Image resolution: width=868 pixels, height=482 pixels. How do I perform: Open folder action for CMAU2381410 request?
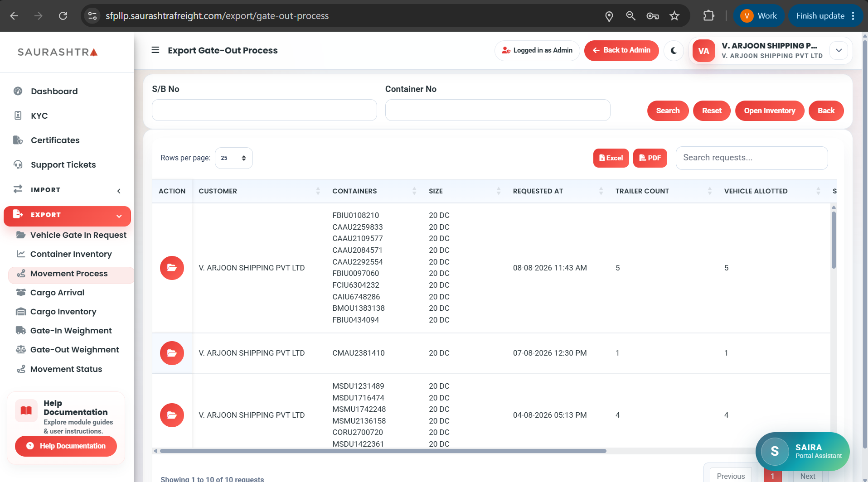172,353
